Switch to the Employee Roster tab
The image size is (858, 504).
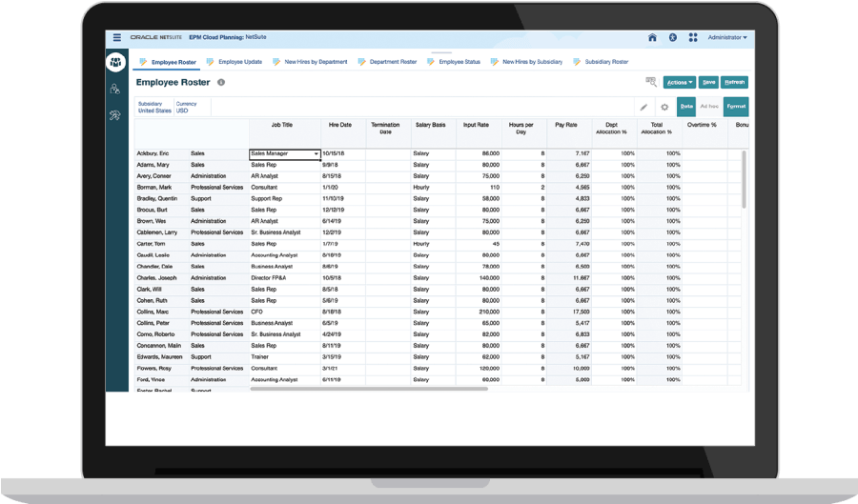pyautogui.click(x=168, y=62)
